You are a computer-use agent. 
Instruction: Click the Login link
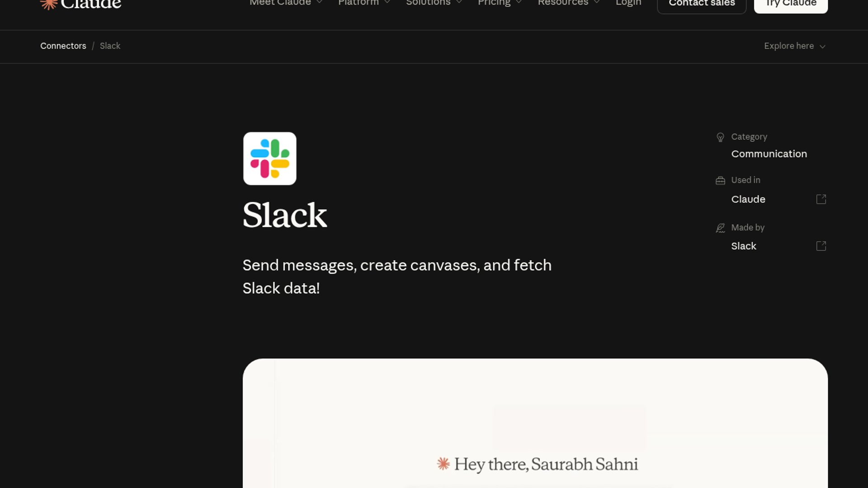point(628,3)
